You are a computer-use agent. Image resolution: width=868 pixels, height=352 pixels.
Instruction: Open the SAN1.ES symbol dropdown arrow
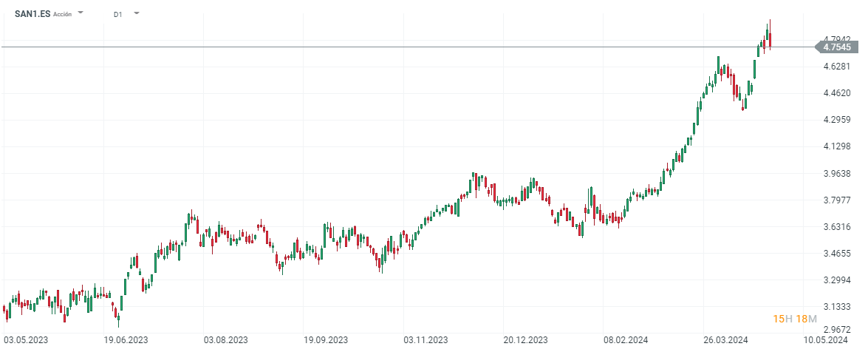pos(81,13)
